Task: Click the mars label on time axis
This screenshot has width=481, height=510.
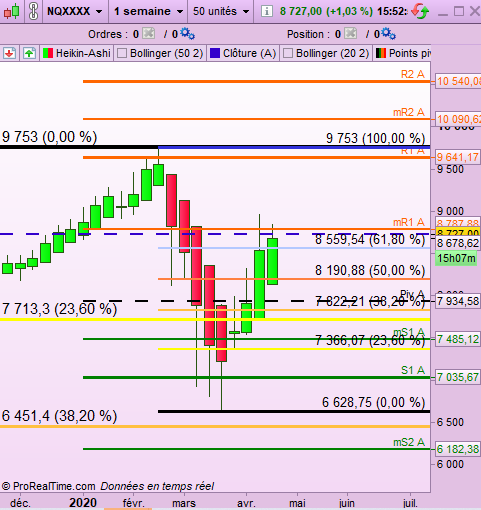Action: click(184, 503)
